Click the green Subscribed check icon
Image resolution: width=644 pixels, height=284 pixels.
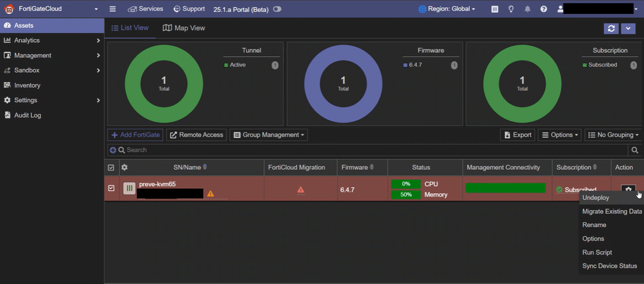point(559,190)
